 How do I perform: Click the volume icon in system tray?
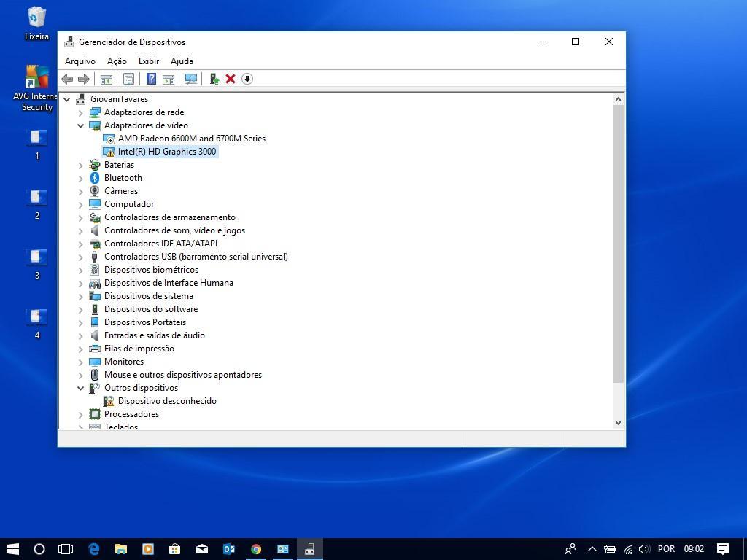tap(644, 549)
